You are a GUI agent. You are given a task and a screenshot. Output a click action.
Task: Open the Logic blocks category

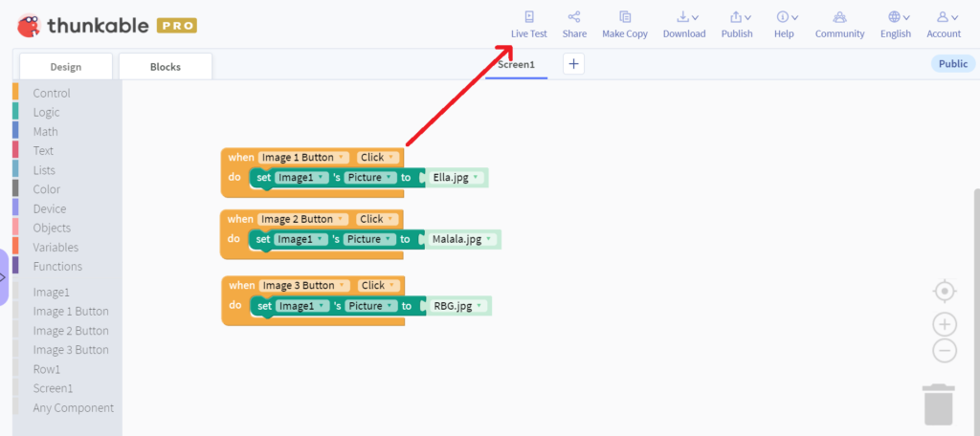pos(46,113)
